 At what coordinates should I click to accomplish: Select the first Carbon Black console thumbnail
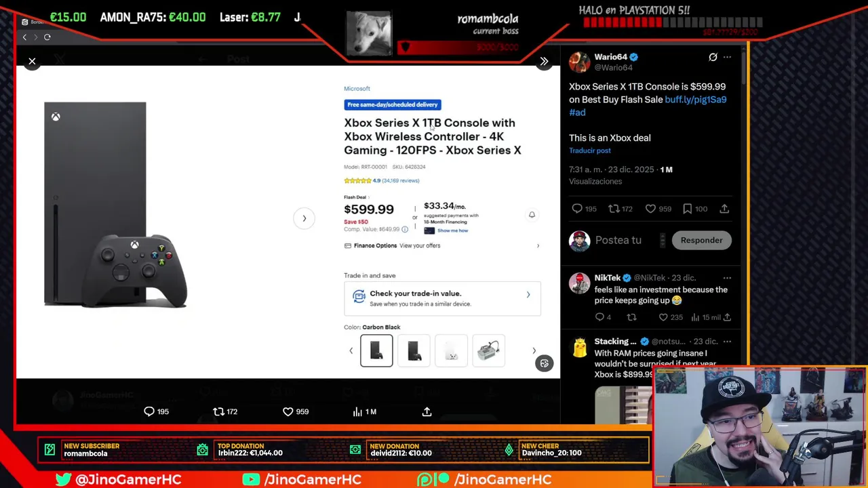(x=376, y=350)
